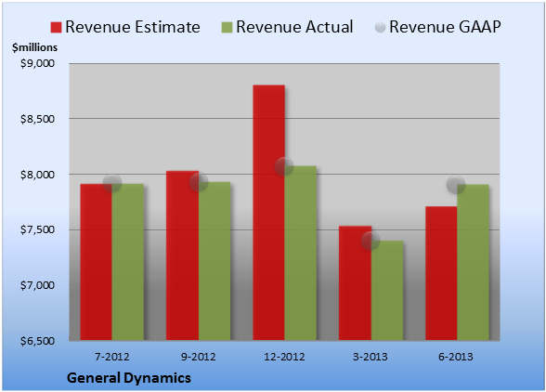The height and width of the screenshot is (392, 546).
Task: Click the '$9,000' axis value
Action: point(37,63)
